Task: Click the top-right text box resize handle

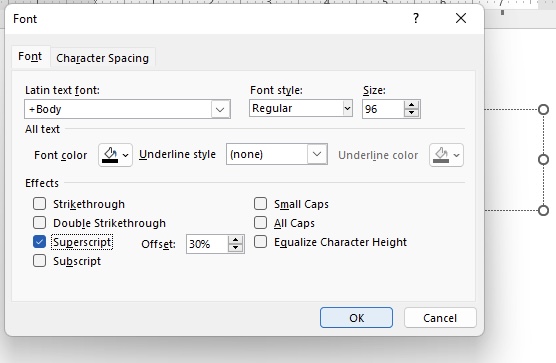Action: (543, 110)
